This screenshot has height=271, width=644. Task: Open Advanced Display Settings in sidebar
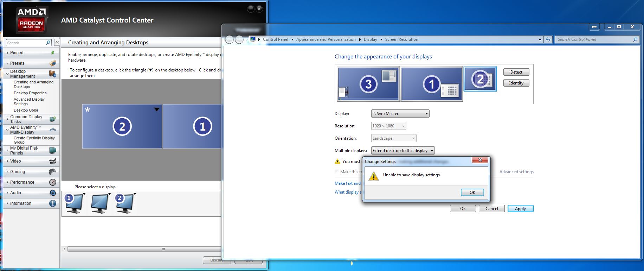[29, 102]
